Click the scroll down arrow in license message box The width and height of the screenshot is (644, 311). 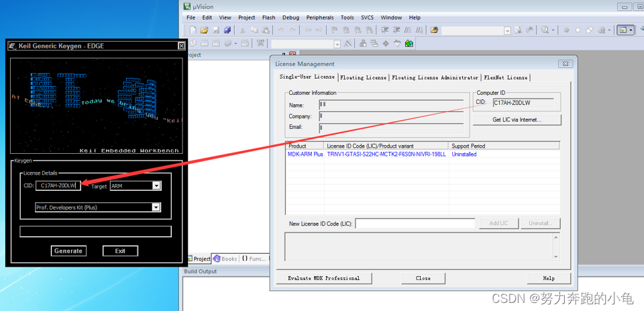pyautogui.click(x=556, y=257)
